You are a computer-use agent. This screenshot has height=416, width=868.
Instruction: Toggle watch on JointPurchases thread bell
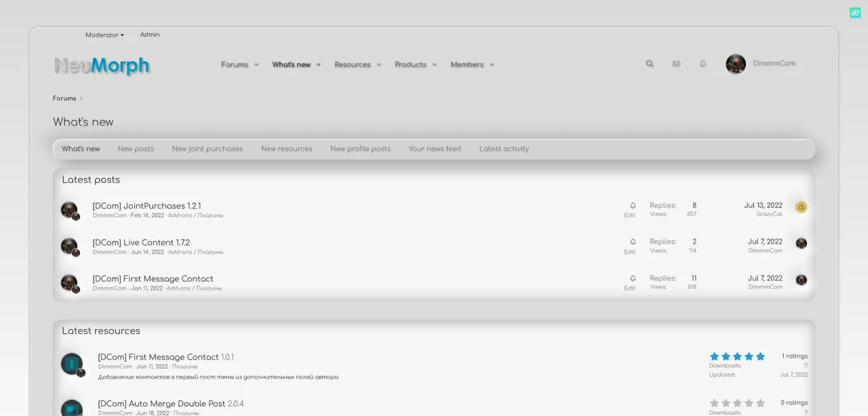[x=631, y=204]
